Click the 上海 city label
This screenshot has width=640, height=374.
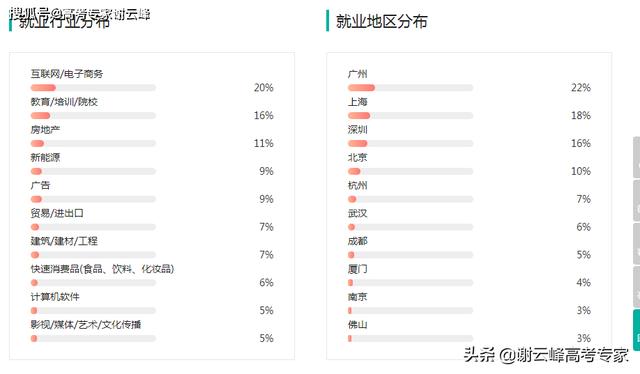click(358, 102)
